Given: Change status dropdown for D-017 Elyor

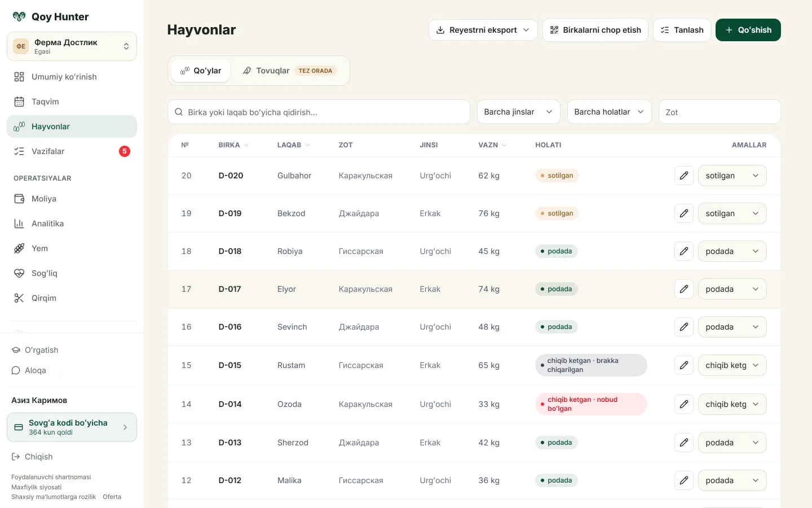Looking at the screenshot, I should [x=732, y=289].
